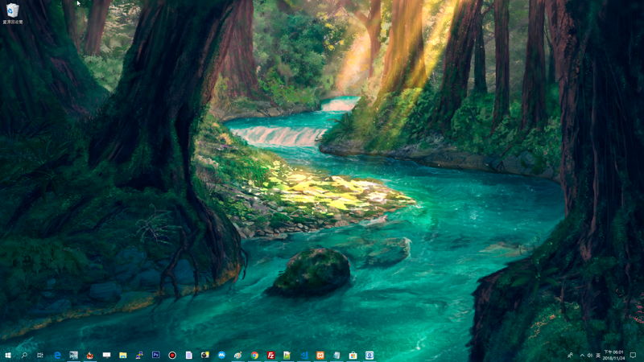Click the blue circular M taskbar icon
The height and width of the screenshot is (362, 644).
(221, 355)
